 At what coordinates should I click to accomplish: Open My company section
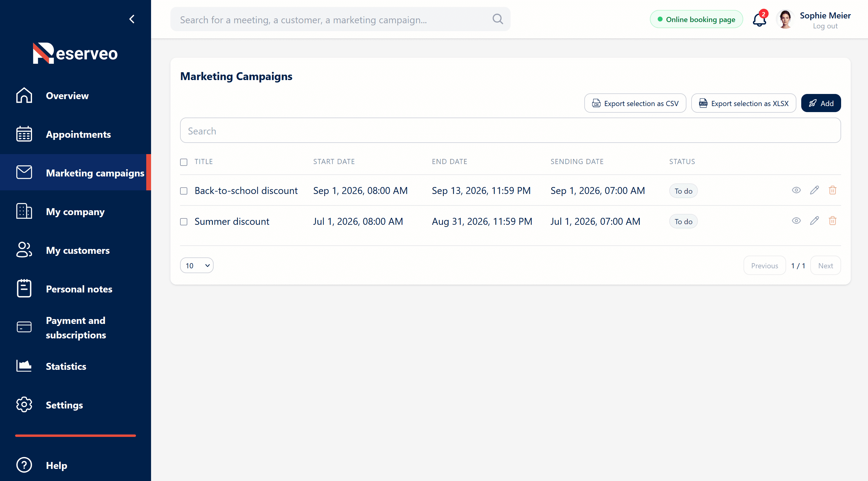[76, 212]
